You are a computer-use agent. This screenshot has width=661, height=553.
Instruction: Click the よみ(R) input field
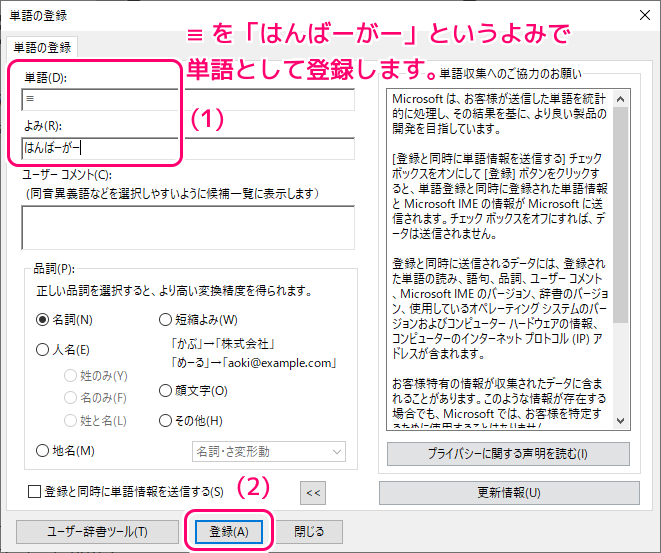pyautogui.click(x=188, y=148)
